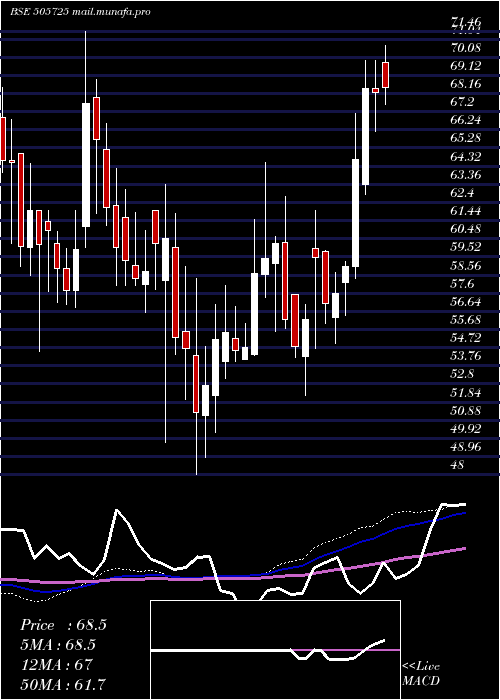The height and width of the screenshot is (700, 500).
Task: Click the 52.8 price axis label
Action: (462, 374)
